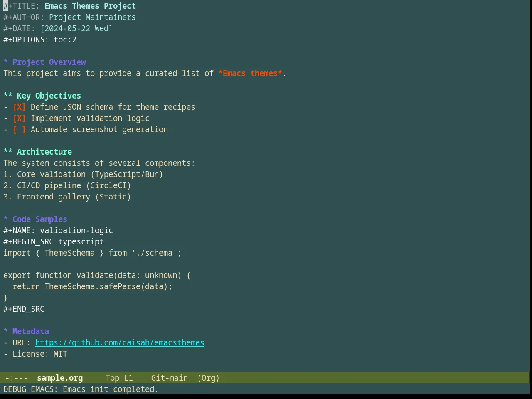This screenshot has height=399, width=532.
Task: Click the date stamp [2024-05-22 Wed]
Action: tap(76, 29)
